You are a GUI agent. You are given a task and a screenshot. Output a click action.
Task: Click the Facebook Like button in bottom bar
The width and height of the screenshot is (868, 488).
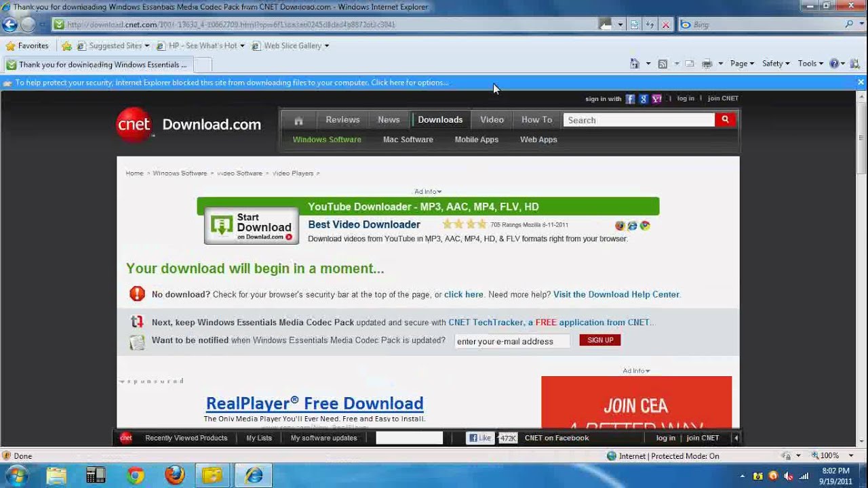click(x=479, y=438)
